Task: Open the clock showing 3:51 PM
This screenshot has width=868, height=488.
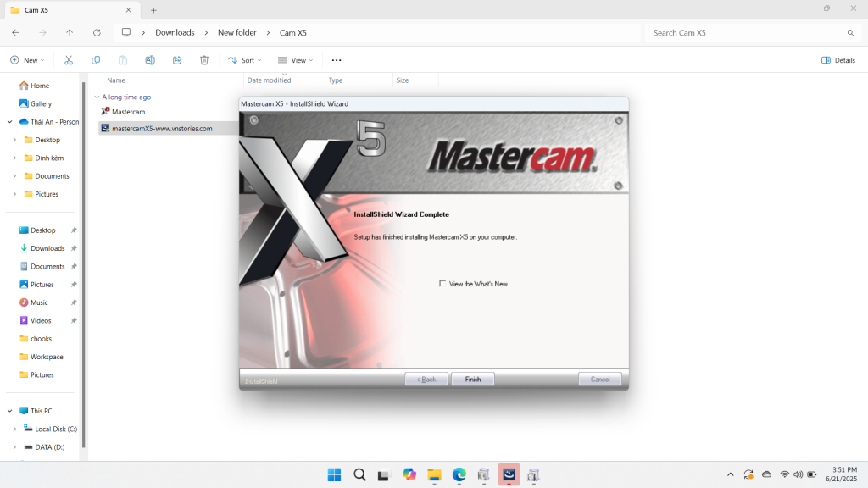Action: point(842,474)
